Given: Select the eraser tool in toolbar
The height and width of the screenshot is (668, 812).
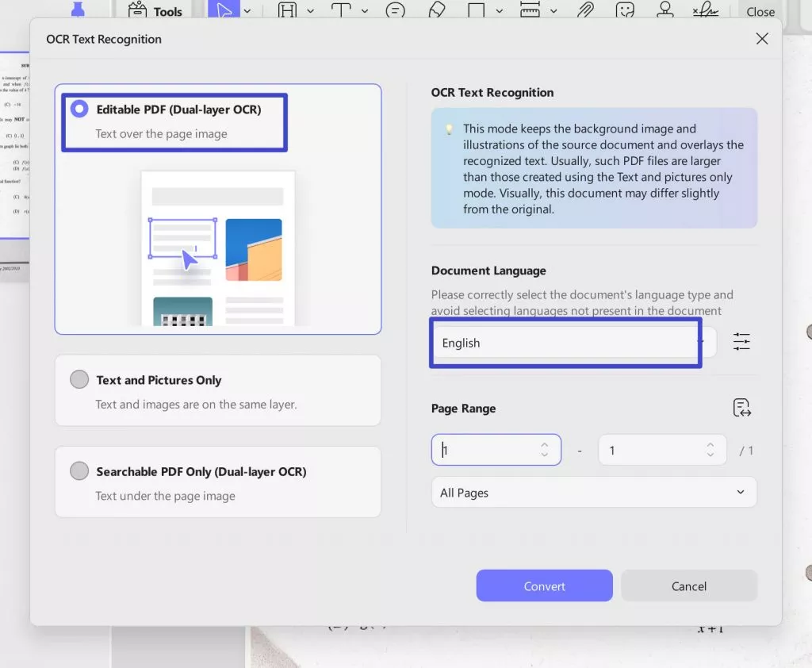Looking at the screenshot, I should (x=436, y=10).
